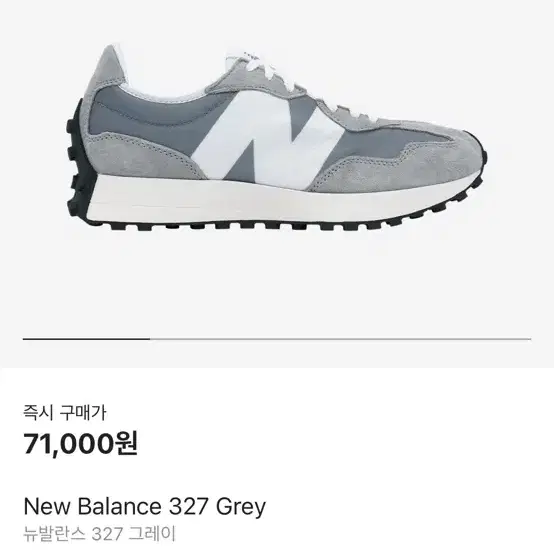Click the 원 currency character
This screenshot has width=554, height=554.
[126, 444]
